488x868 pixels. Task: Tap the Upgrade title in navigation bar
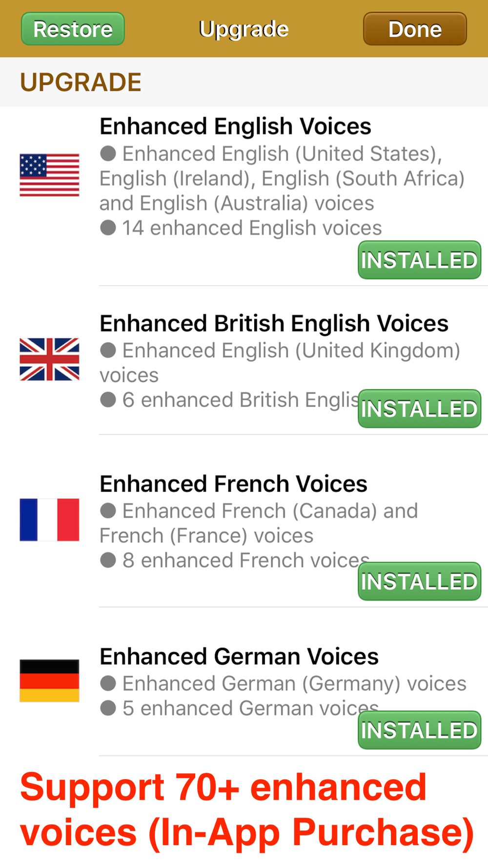pos(244,29)
